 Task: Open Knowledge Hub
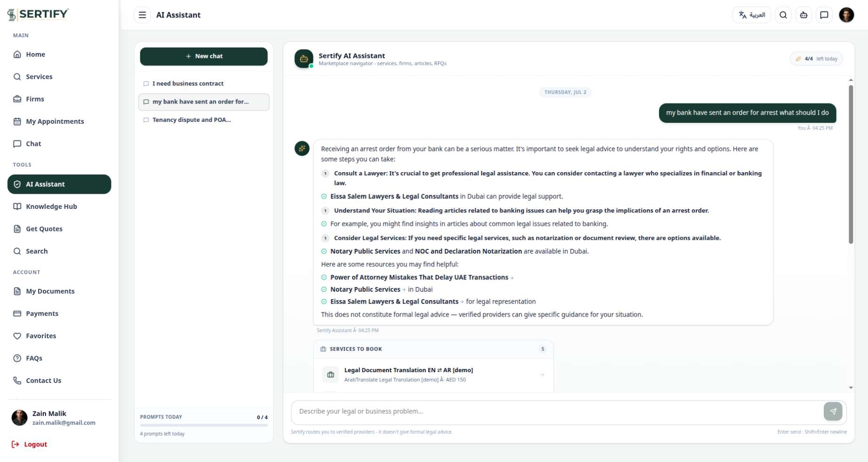[x=59, y=207]
